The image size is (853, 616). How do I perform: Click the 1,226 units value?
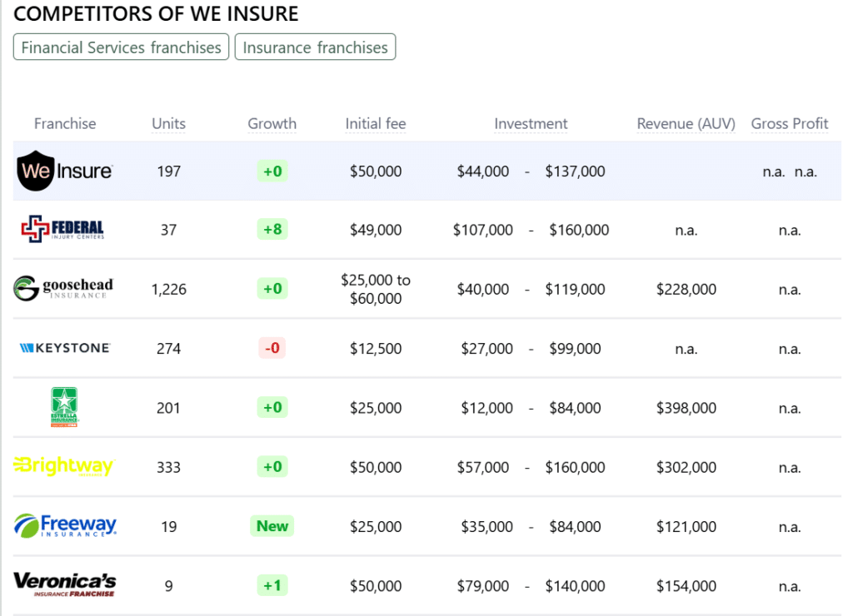pos(168,289)
